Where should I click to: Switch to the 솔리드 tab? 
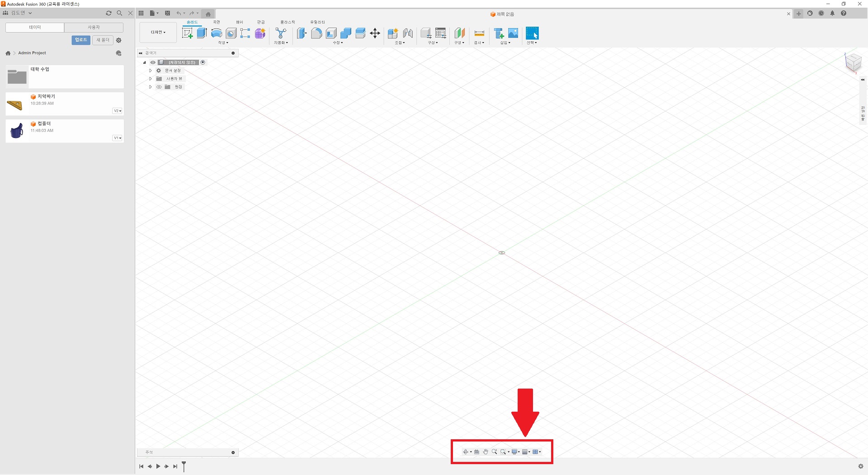pos(192,22)
